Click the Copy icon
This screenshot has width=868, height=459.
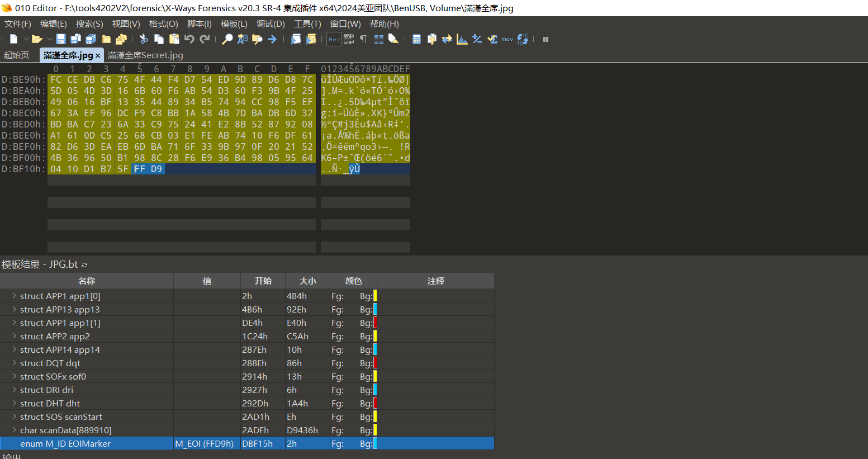coord(159,39)
